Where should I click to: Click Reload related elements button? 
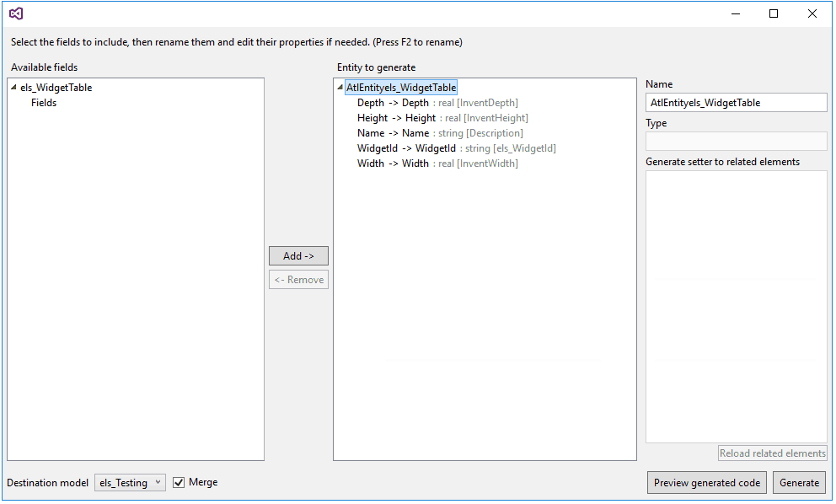773,453
